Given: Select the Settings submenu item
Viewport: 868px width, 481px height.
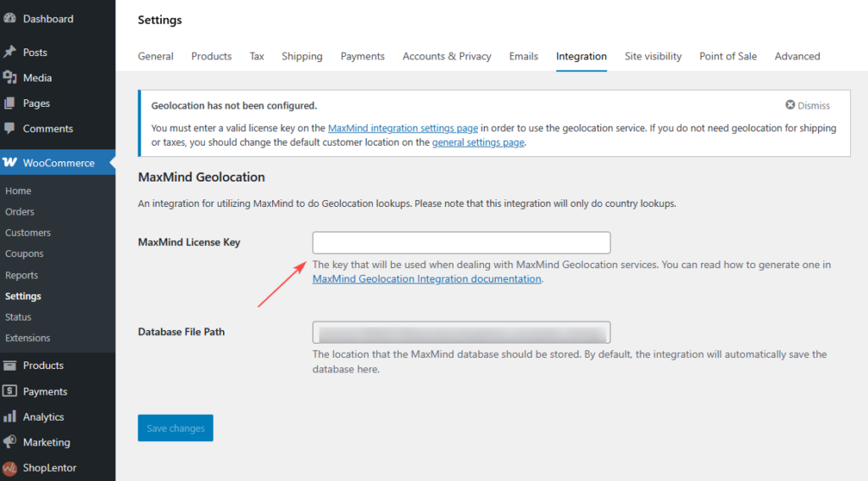Looking at the screenshot, I should coord(23,296).
